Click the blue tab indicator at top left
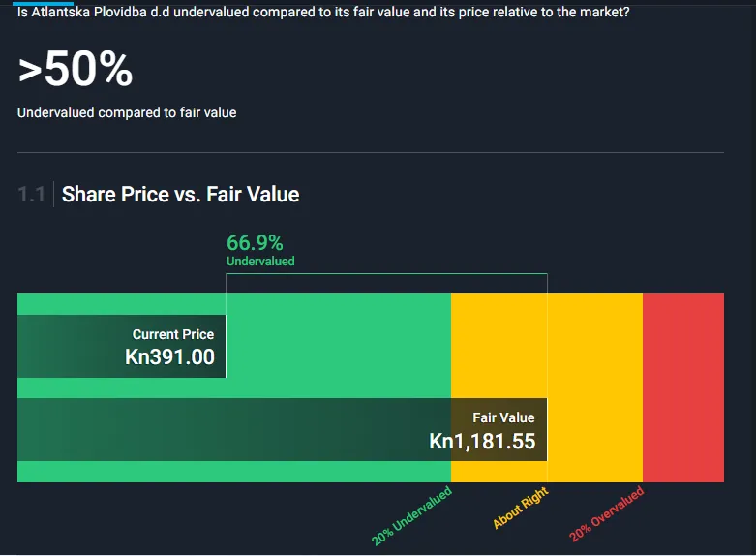 click(44, 3)
